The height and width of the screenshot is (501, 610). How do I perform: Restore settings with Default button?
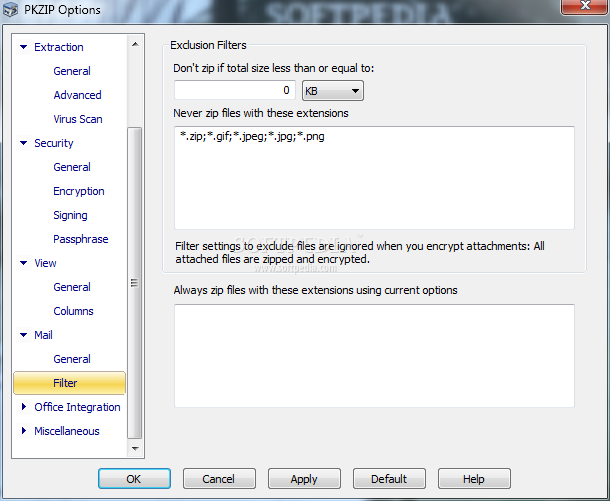[389, 478]
